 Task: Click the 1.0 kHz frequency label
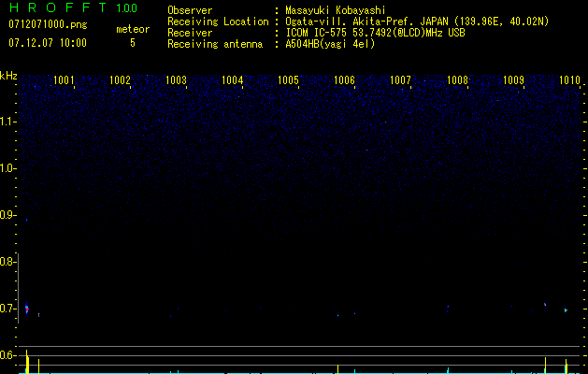[x=7, y=168]
